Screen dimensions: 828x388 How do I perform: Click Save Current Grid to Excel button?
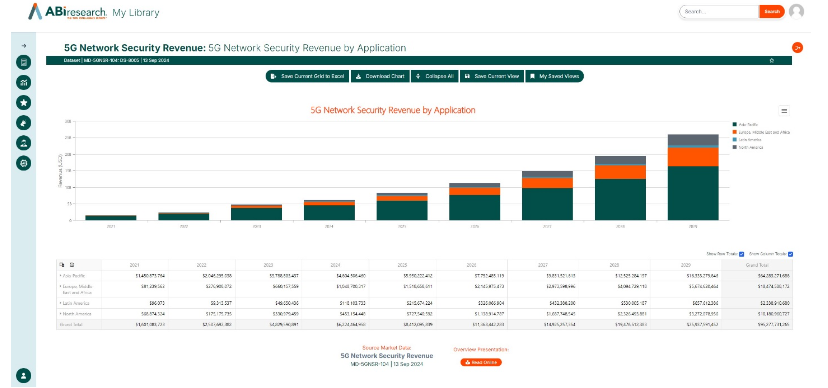(307, 77)
